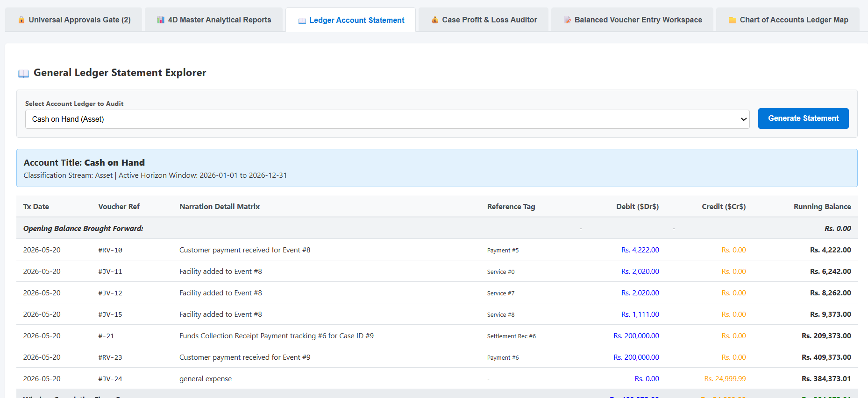Click the Classification Stream horizon window text
The height and width of the screenshot is (398, 868).
click(x=155, y=175)
